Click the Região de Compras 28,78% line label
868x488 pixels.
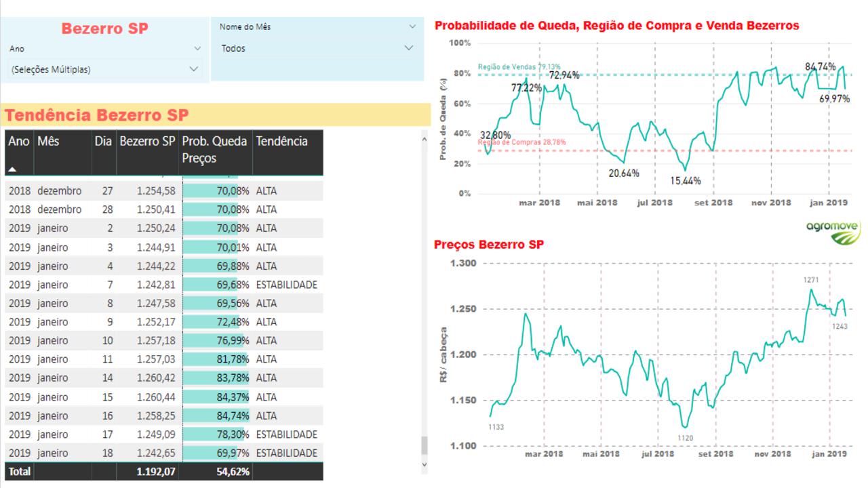tap(521, 142)
